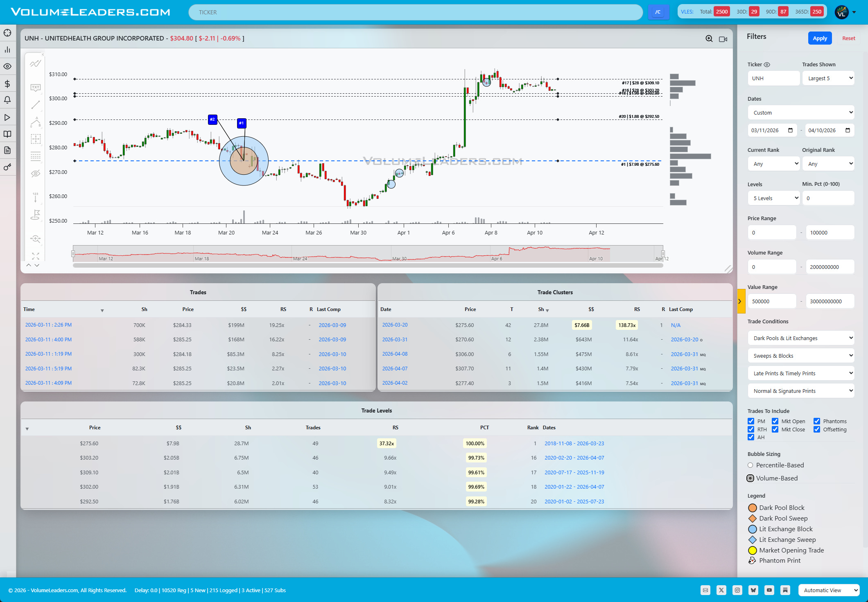Click the Apply filters button
The image size is (868, 602).
[x=820, y=38]
